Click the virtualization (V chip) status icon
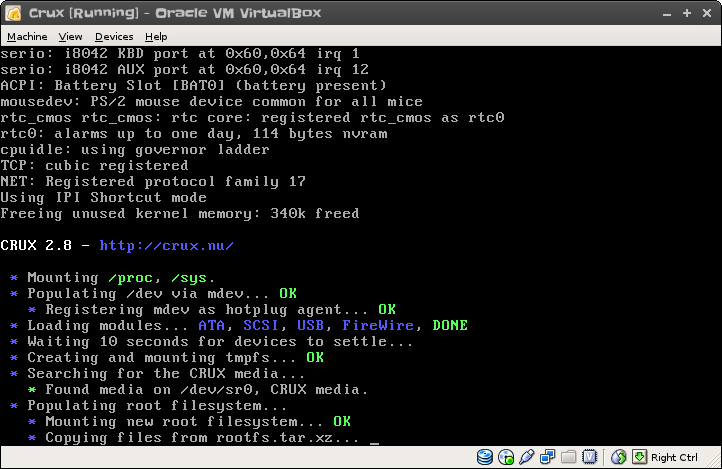This screenshot has width=722, height=469. pyautogui.click(x=589, y=457)
